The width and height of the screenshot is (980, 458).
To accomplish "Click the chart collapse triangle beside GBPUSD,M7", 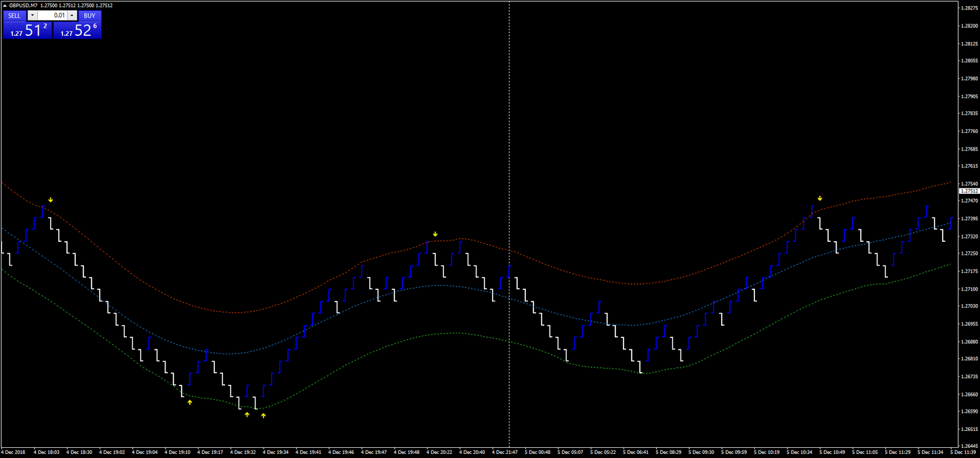I will (x=5, y=6).
